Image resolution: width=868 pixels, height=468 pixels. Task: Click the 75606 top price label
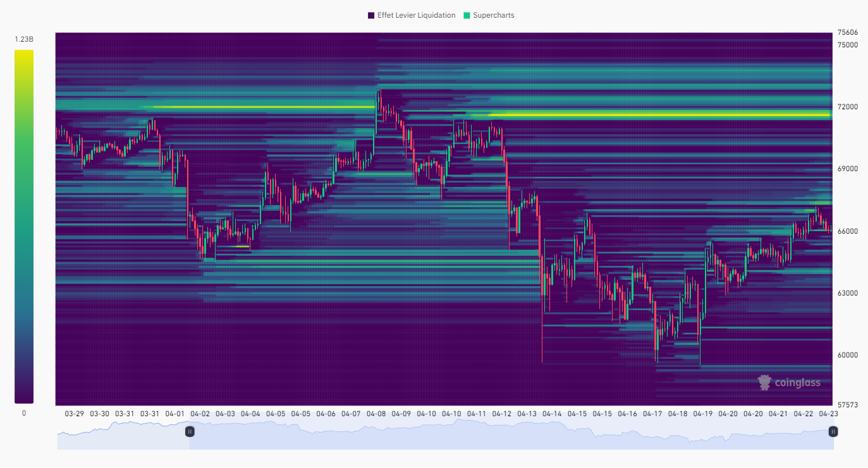(x=847, y=33)
